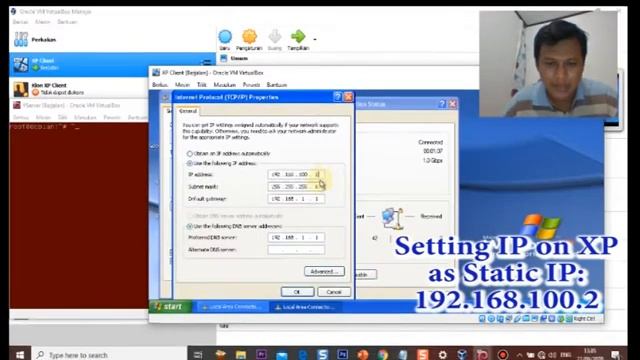The height and width of the screenshot is (360, 640).
Task: Open Berkas menu in XP Client window
Action: pyautogui.click(x=160, y=85)
